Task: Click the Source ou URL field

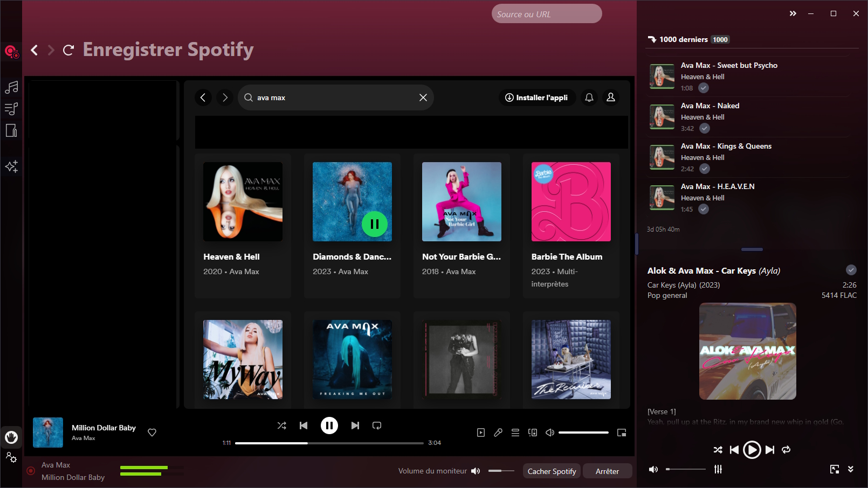Action: click(x=547, y=14)
